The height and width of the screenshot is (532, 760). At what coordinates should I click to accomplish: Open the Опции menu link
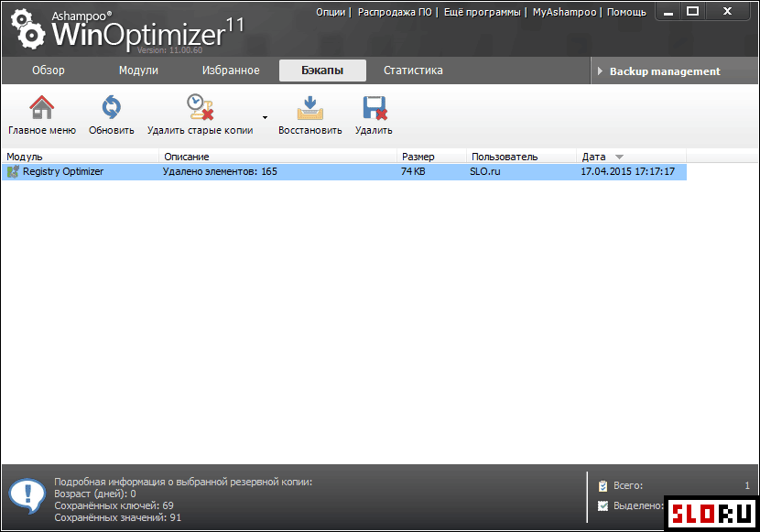coord(331,12)
